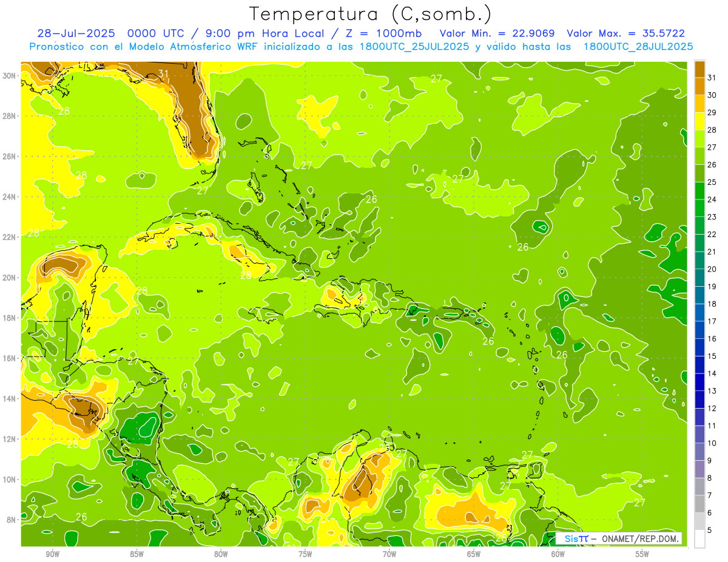The width and height of the screenshot is (728, 562).
Task: Click the '7' label on the color legend
Action: 710,495
